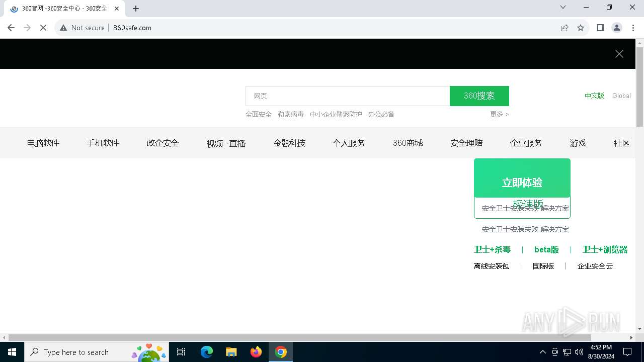644x362 pixels.
Task: Open the 电脑软件 menu
Action: [x=43, y=143]
